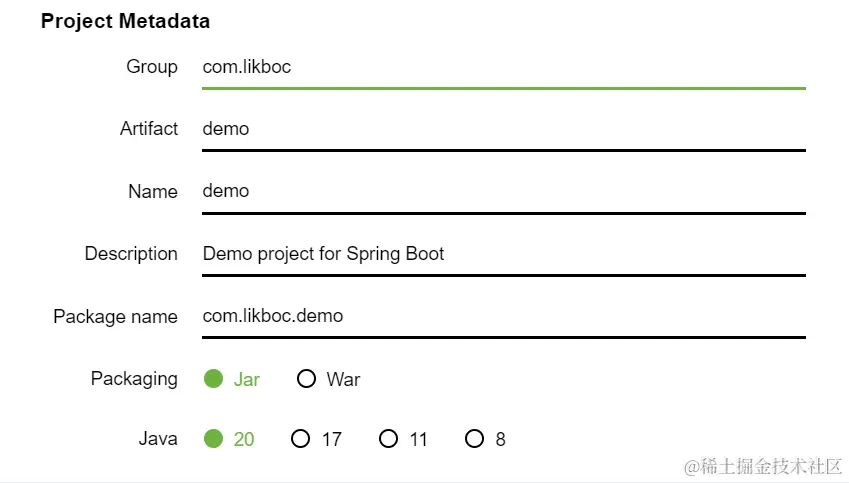The height and width of the screenshot is (483, 849).
Task: Click the "Group" field label
Action: (x=152, y=67)
